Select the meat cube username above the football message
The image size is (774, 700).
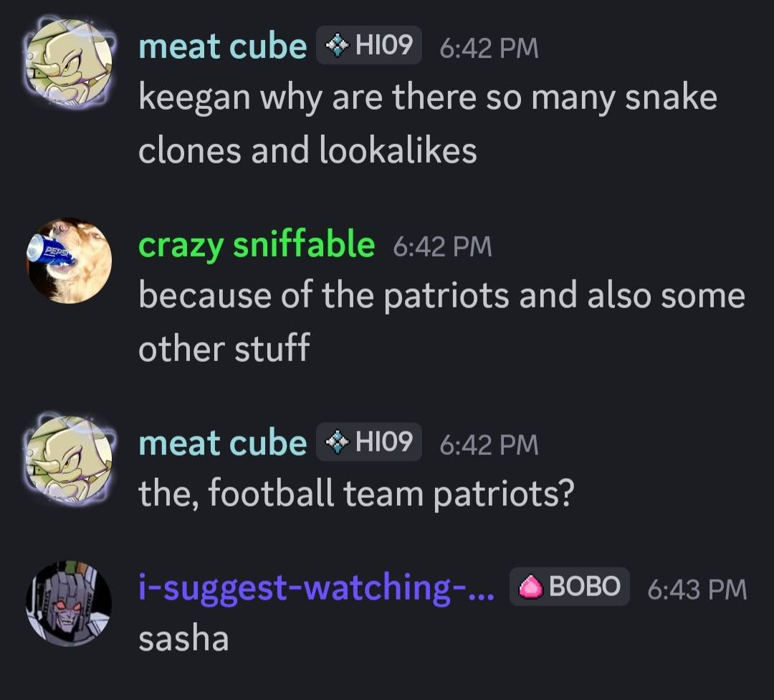pyautogui.click(x=222, y=444)
